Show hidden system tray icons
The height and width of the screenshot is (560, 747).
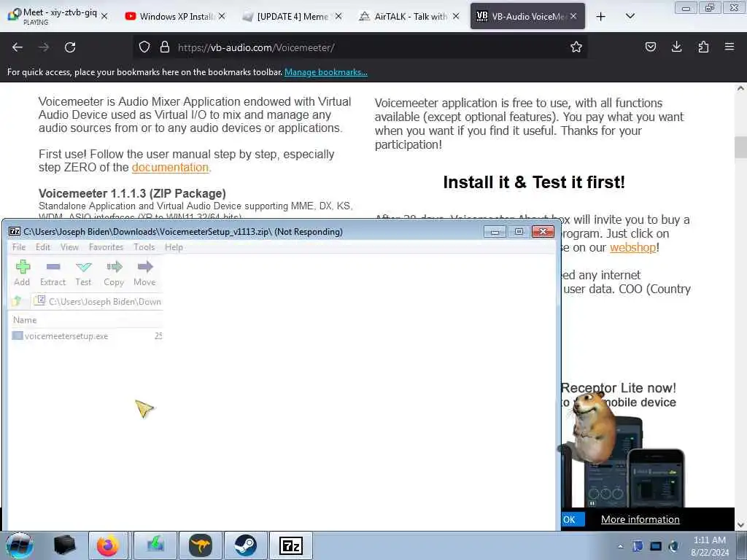click(620, 546)
